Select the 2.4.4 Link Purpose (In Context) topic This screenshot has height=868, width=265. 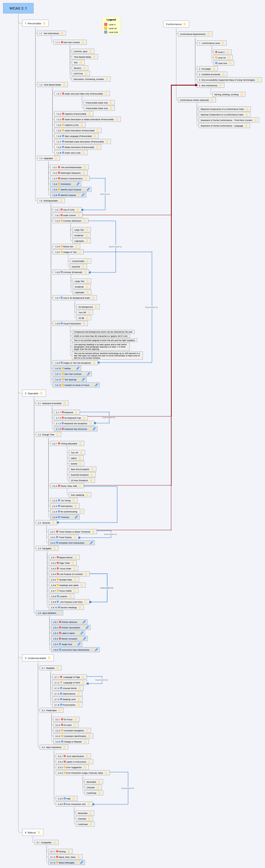pyautogui.click(x=69, y=574)
